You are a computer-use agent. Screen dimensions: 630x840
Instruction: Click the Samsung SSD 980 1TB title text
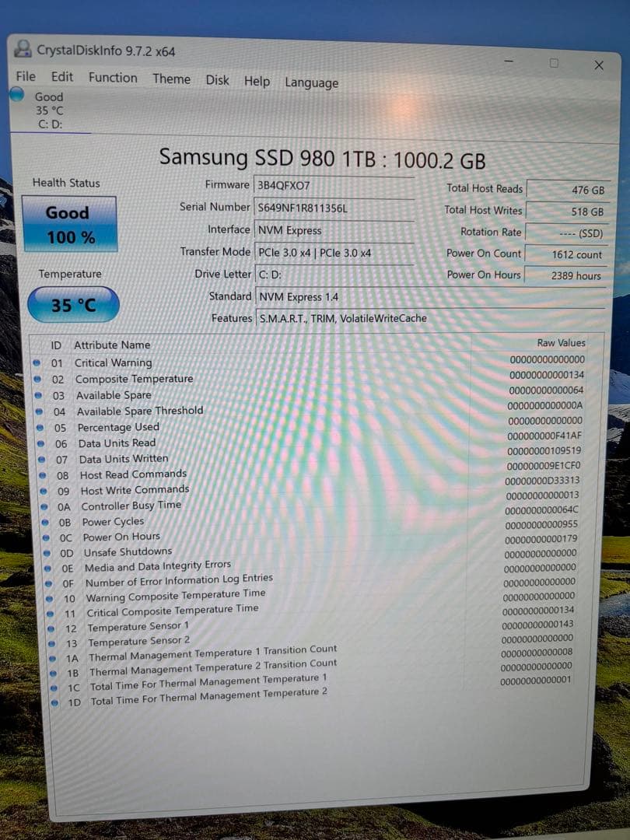[322, 159]
